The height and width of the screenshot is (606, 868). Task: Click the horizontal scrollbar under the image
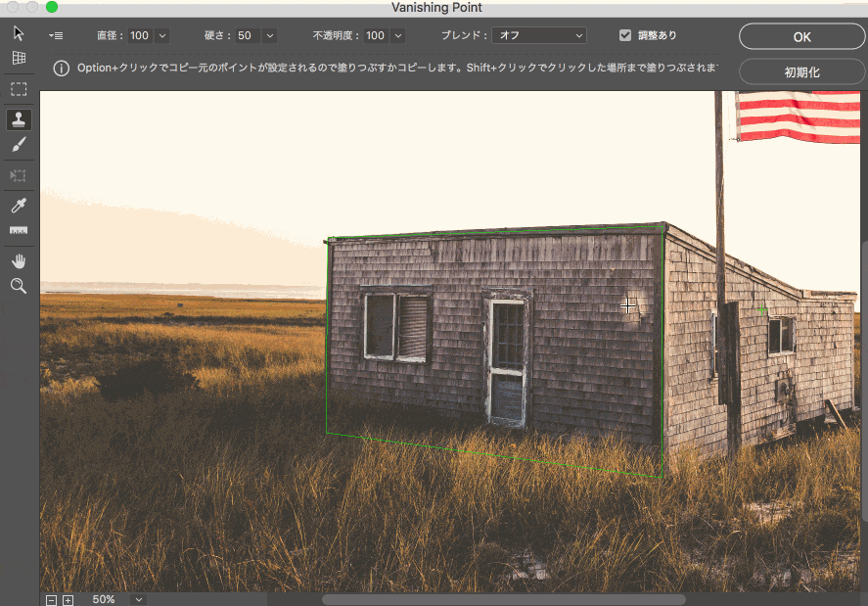click(x=504, y=599)
